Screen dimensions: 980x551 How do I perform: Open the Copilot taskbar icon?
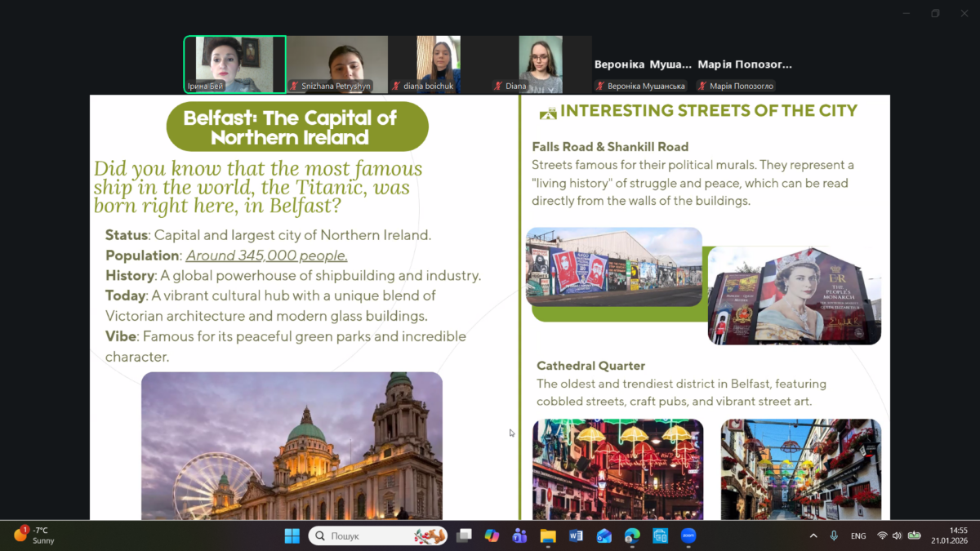[492, 536]
